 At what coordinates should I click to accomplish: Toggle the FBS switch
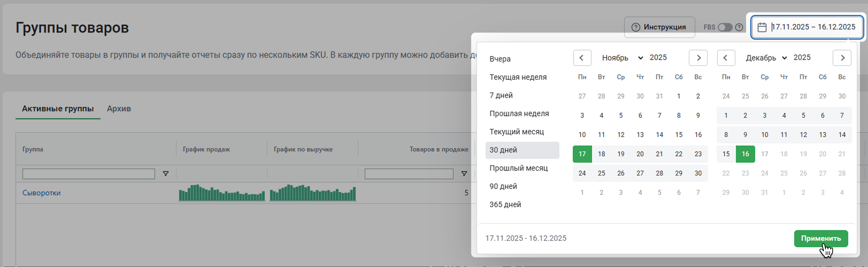[x=725, y=27]
